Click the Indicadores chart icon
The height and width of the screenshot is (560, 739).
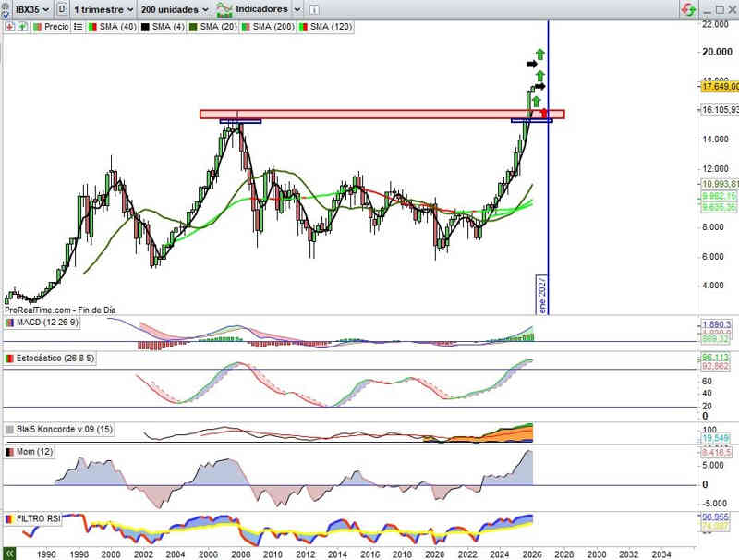point(224,9)
